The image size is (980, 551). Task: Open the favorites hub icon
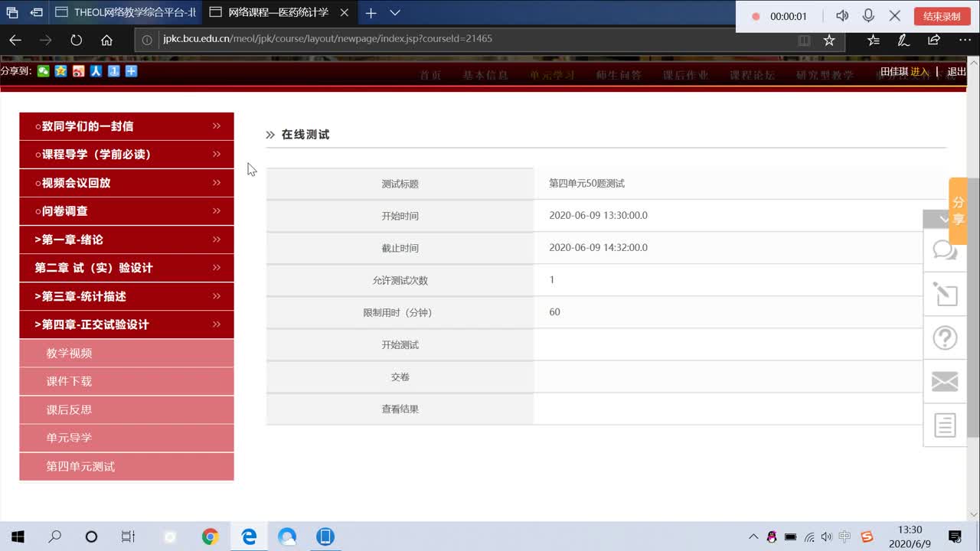pos(874,40)
